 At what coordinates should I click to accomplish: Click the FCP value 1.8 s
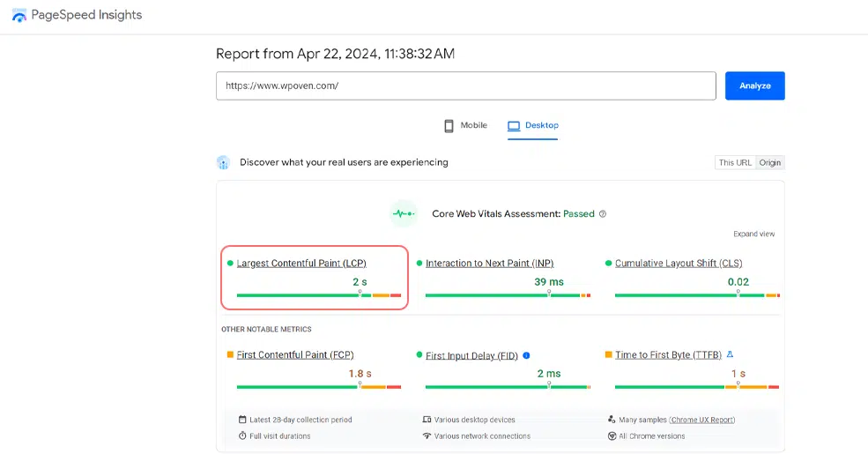click(x=360, y=374)
